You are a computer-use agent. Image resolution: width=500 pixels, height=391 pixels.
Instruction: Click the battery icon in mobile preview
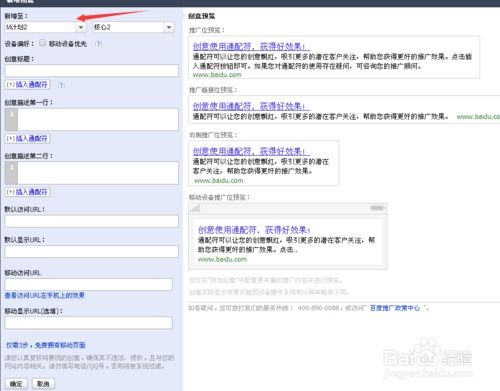point(377,208)
